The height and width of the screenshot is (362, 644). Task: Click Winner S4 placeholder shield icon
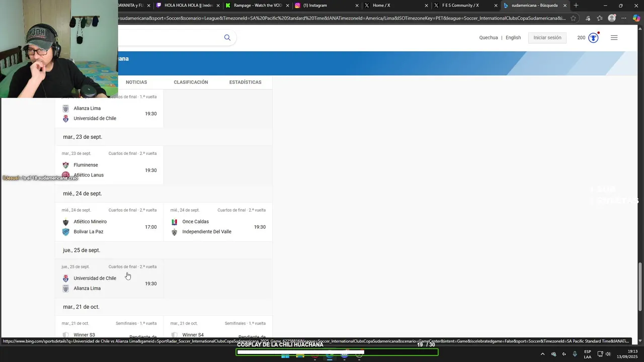174,335
